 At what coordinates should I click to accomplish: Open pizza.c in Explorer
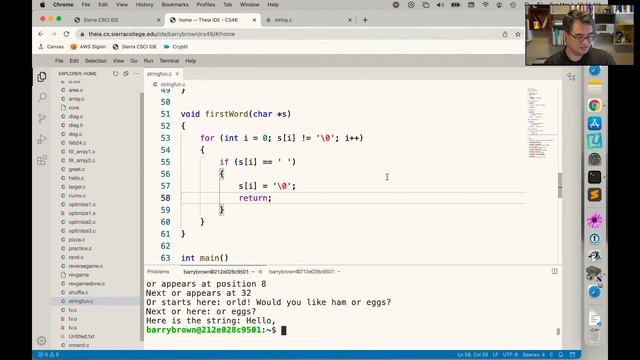pyautogui.click(x=77, y=240)
